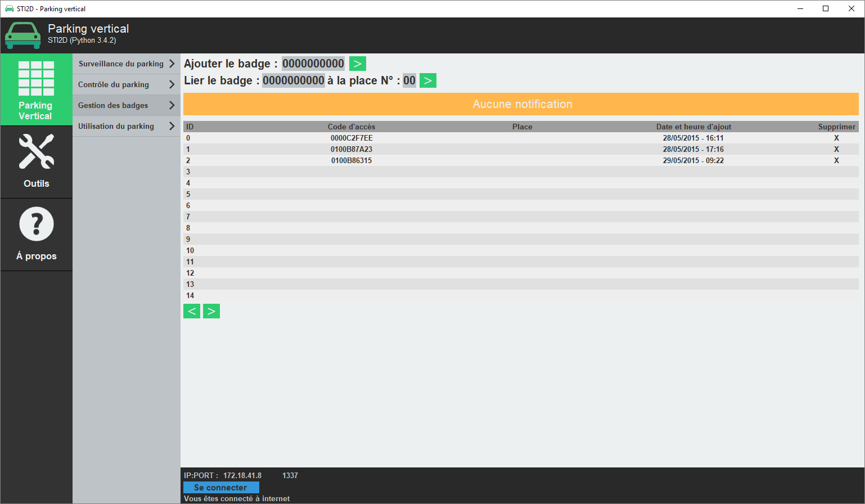Open Contrôle du parking menu item

click(x=127, y=84)
